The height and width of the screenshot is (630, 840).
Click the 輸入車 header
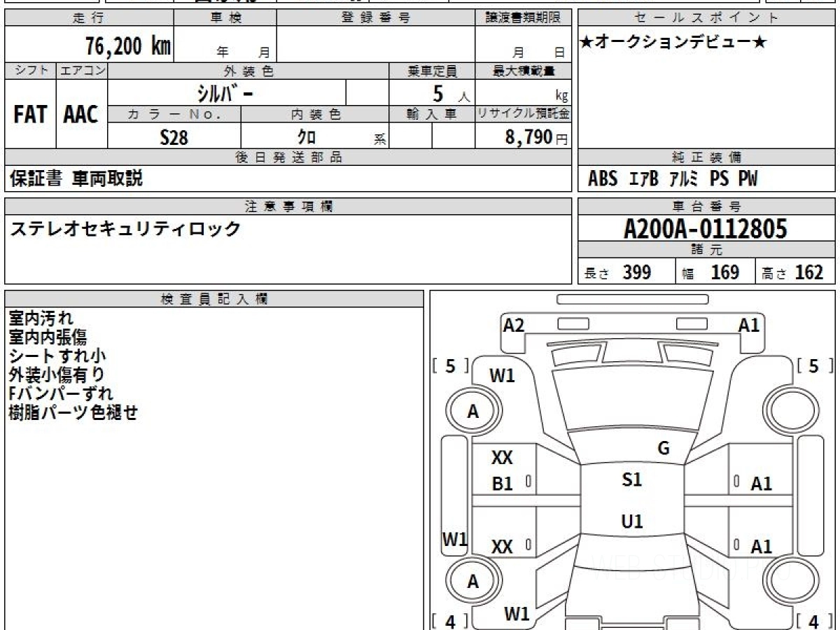tap(432, 114)
